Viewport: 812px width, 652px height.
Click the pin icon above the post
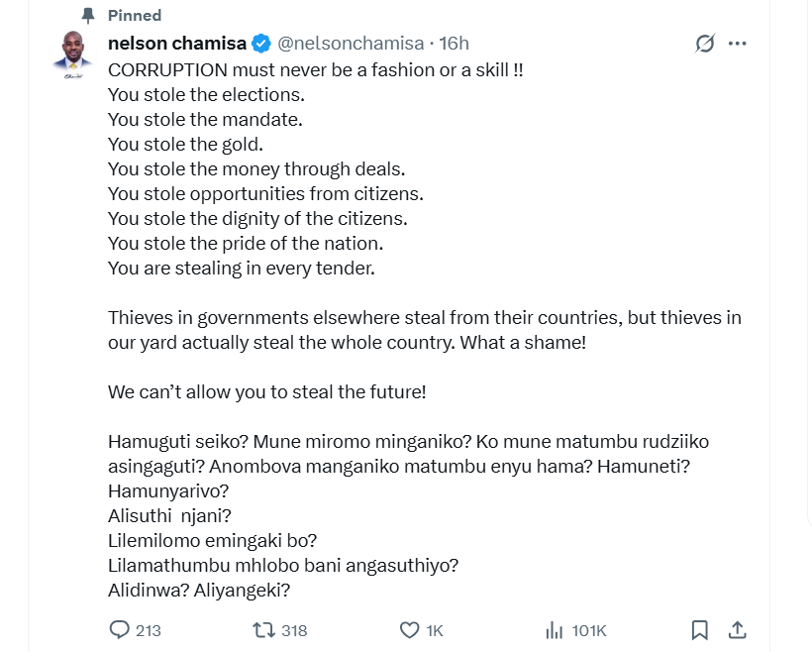(89, 16)
